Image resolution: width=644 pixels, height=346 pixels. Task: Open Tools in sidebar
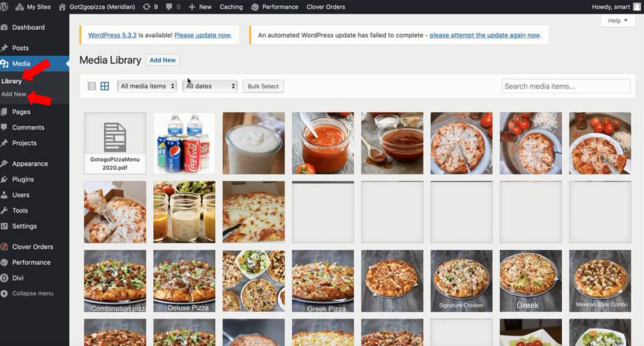20,210
